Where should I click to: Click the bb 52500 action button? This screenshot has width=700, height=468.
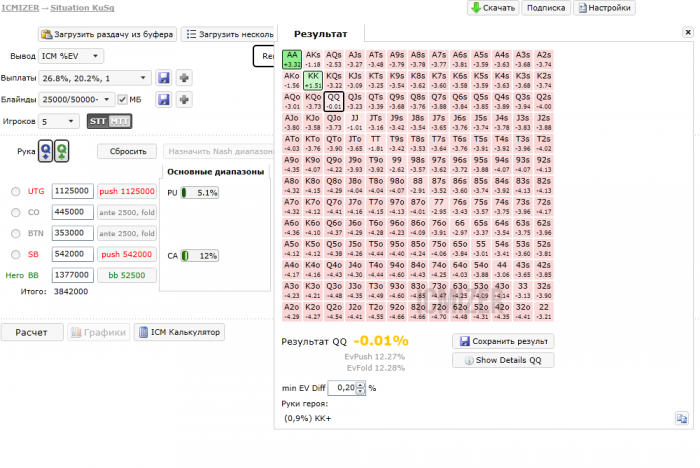127,275
